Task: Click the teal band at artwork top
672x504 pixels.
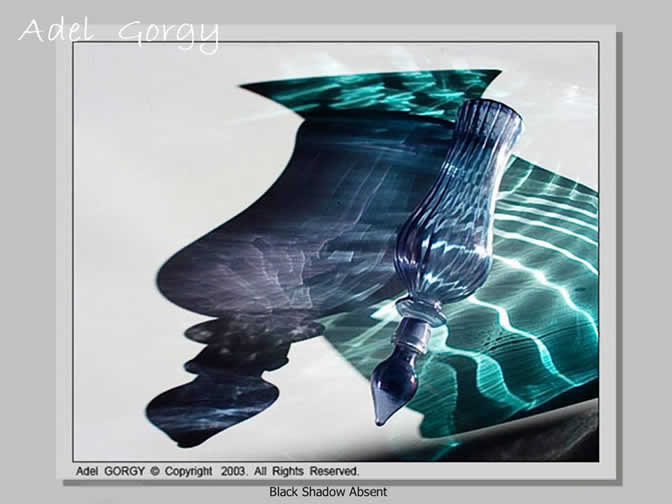Action: 370,90
